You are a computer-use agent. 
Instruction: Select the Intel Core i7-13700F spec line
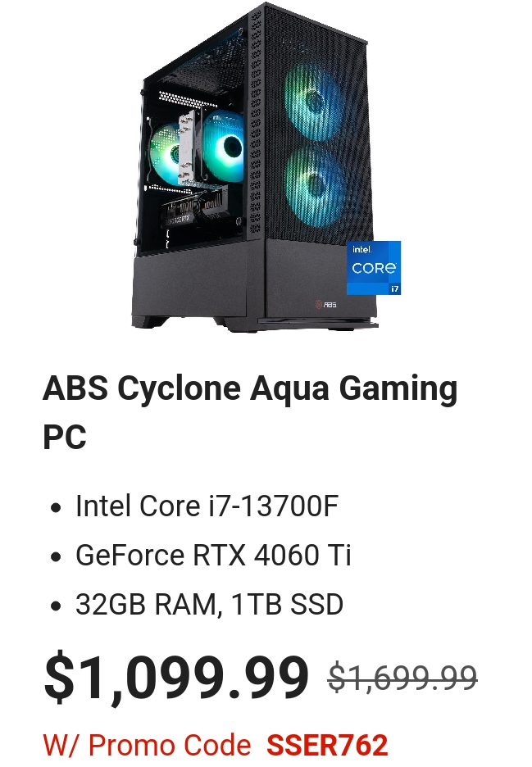(207, 506)
